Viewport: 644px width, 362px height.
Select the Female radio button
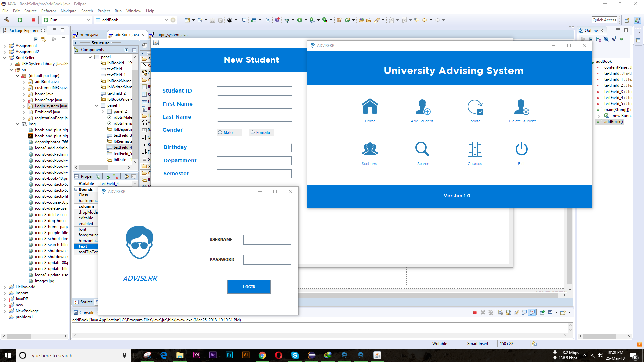[x=253, y=133]
